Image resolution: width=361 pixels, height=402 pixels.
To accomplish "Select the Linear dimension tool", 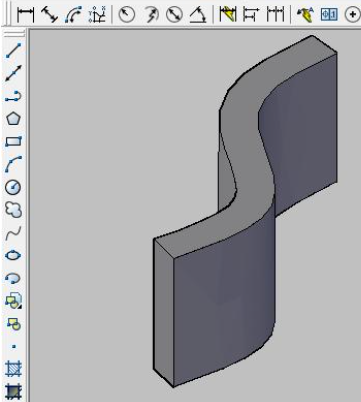I will click(x=26, y=15).
